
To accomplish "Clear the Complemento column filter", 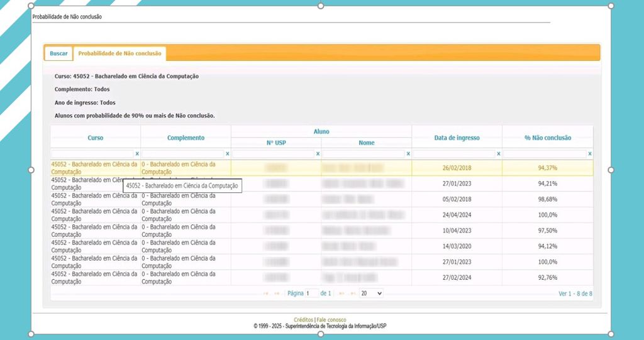I will pyautogui.click(x=228, y=153).
